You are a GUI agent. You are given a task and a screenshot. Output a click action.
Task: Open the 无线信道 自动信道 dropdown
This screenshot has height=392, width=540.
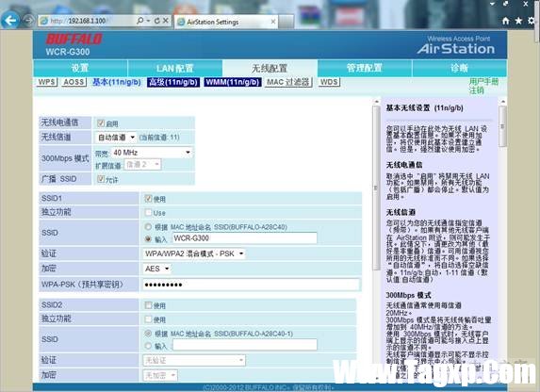115,138
